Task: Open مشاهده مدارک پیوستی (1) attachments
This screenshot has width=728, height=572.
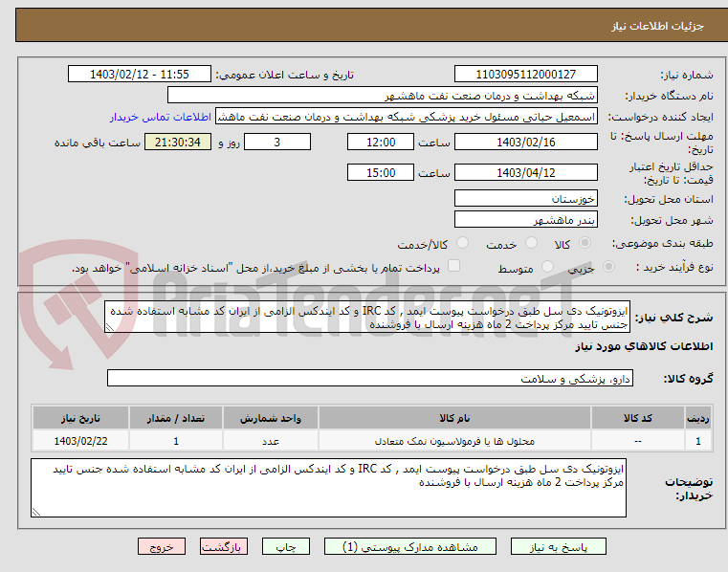Action: [410, 546]
